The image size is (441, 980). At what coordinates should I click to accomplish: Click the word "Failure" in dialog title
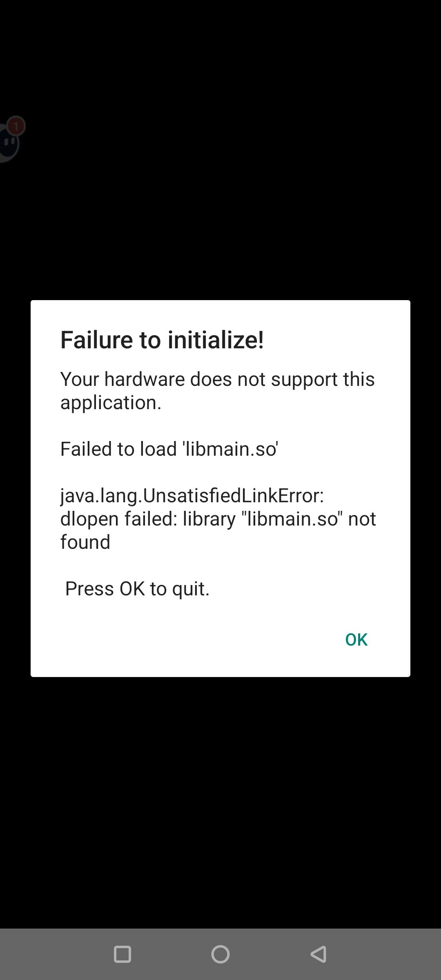point(97,340)
